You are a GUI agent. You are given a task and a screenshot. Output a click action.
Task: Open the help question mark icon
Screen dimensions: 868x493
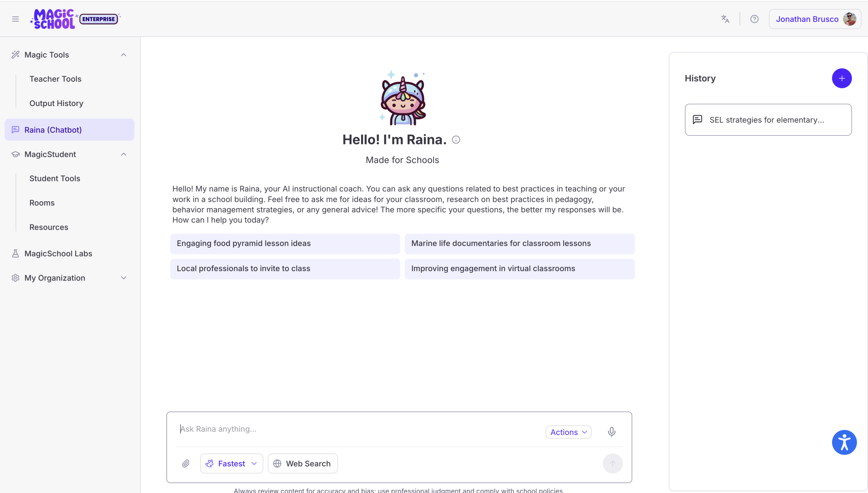pyautogui.click(x=754, y=19)
